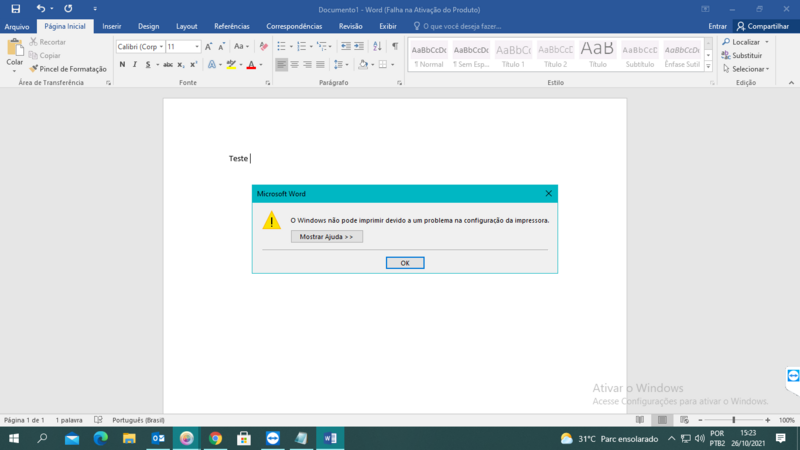800x450 pixels.
Task: Open the Colar paste button
Action: pyautogui.click(x=15, y=56)
